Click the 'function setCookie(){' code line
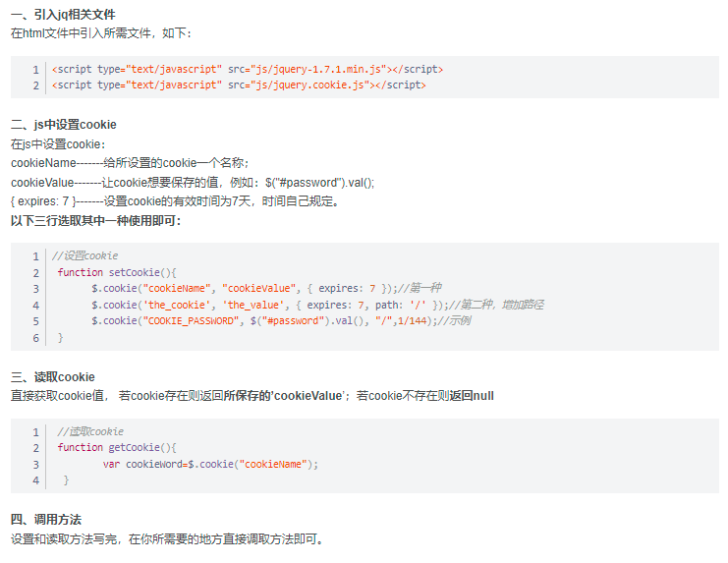This screenshot has height=563, width=728. coord(117,272)
